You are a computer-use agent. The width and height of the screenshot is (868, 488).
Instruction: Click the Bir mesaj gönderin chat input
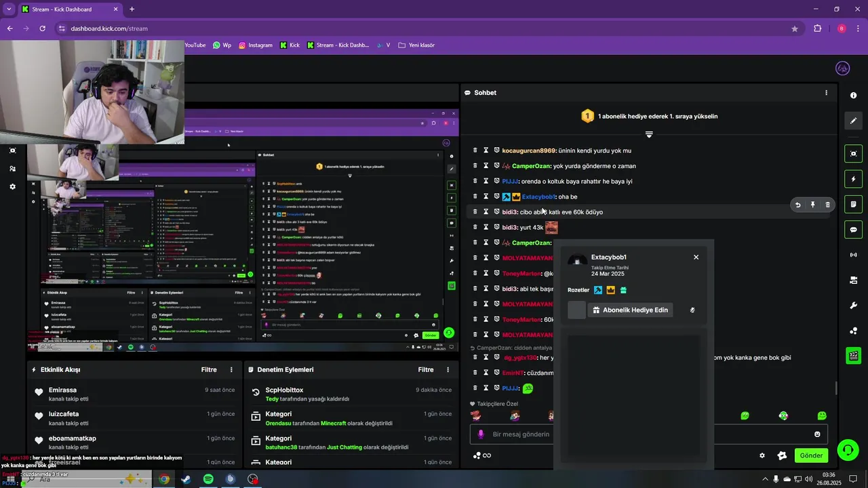pyautogui.click(x=649, y=434)
